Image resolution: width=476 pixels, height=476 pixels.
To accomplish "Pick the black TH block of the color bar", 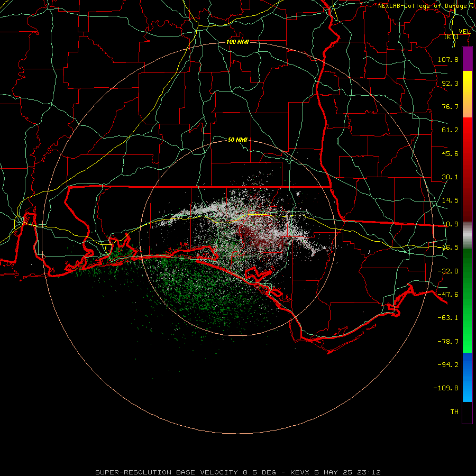I will [467, 412].
